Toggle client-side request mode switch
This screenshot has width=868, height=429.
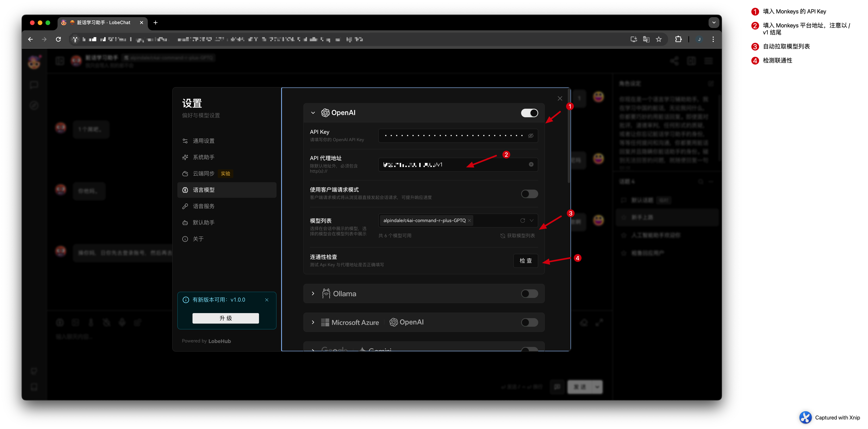click(529, 194)
